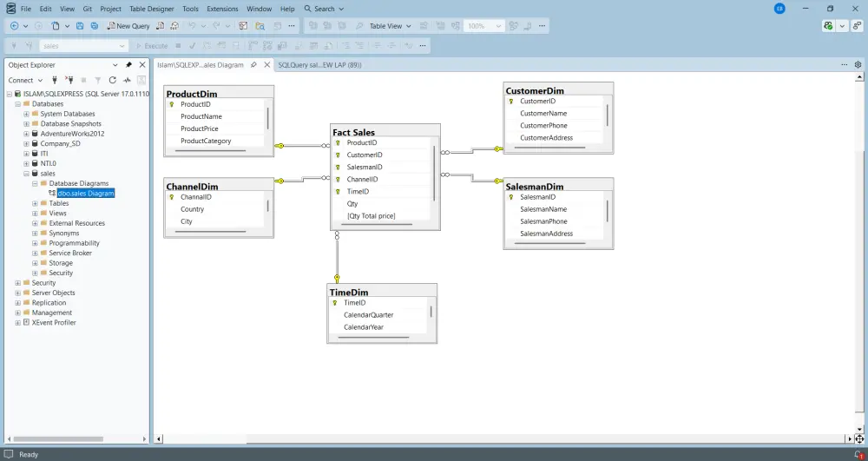Expand the Tables folder under sales
The image size is (868, 461).
35,204
